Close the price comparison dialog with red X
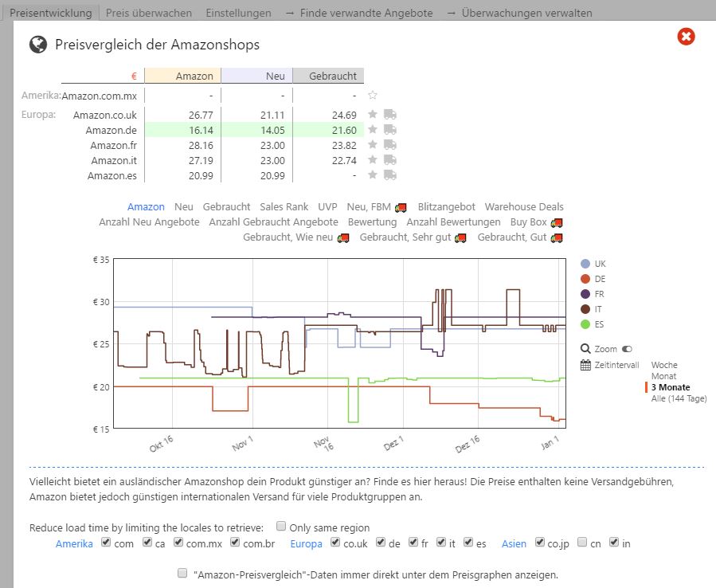 [686, 37]
